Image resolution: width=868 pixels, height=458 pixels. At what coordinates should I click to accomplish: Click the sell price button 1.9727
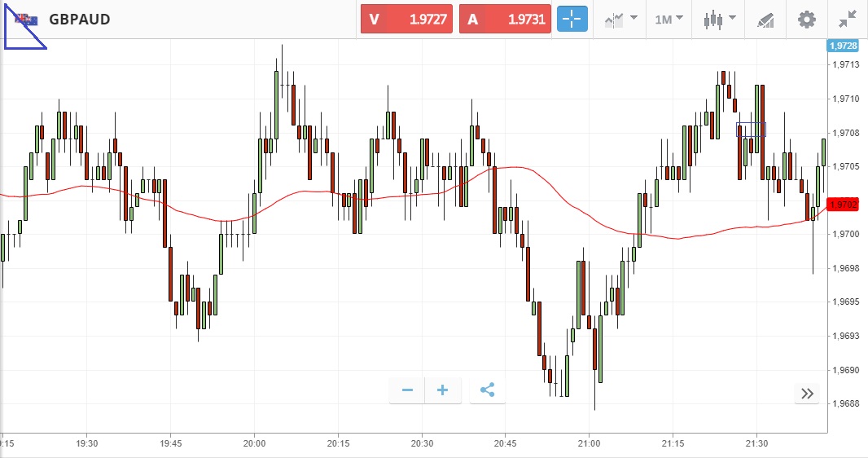coord(406,20)
